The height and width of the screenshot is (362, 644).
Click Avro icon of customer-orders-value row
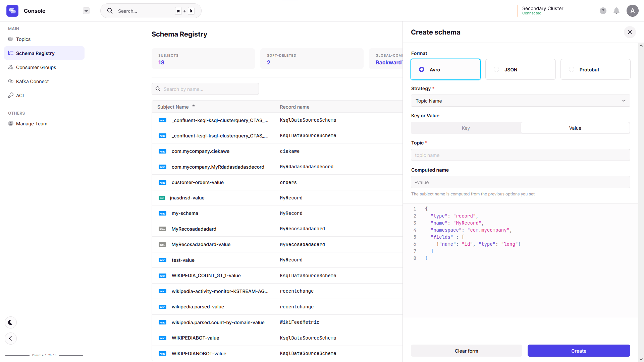pos(163,183)
